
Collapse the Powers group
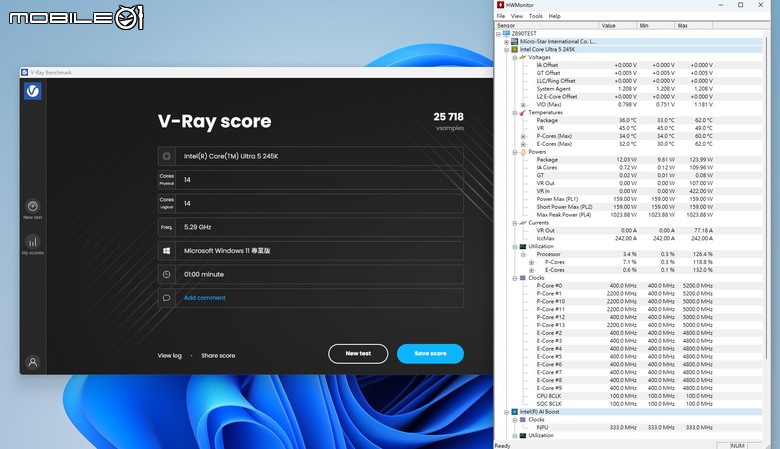tap(515, 152)
